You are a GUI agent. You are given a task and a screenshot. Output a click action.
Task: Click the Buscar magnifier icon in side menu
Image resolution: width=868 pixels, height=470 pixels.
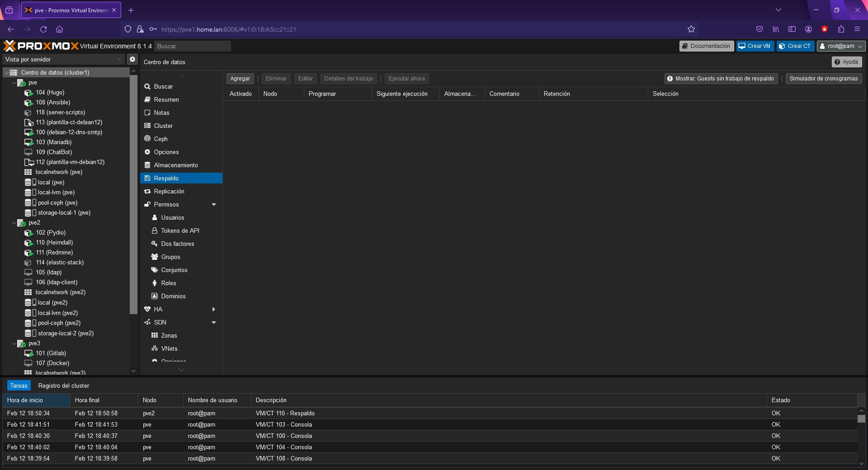[x=147, y=87]
